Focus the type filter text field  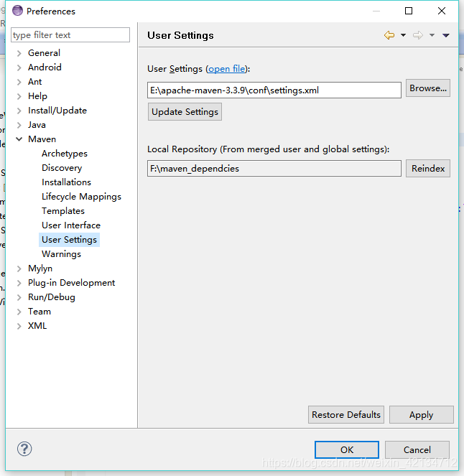pyautogui.click(x=70, y=35)
